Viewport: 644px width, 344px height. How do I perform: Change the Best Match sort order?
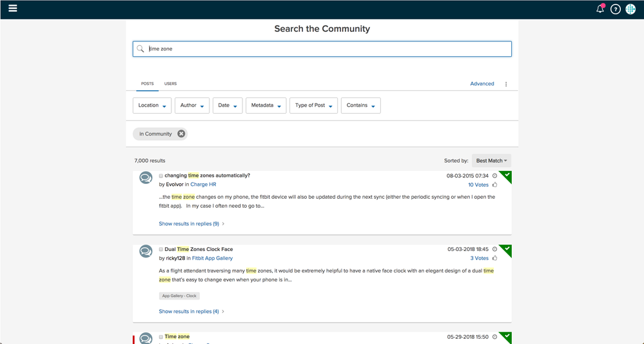[491, 161]
